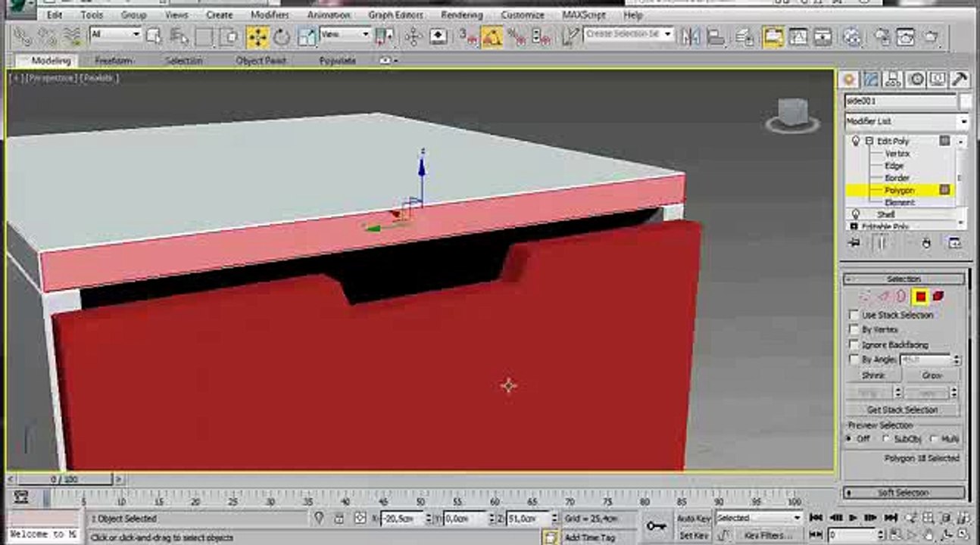Select Multi preview selection radio
The image size is (980, 545).
pyautogui.click(x=933, y=439)
